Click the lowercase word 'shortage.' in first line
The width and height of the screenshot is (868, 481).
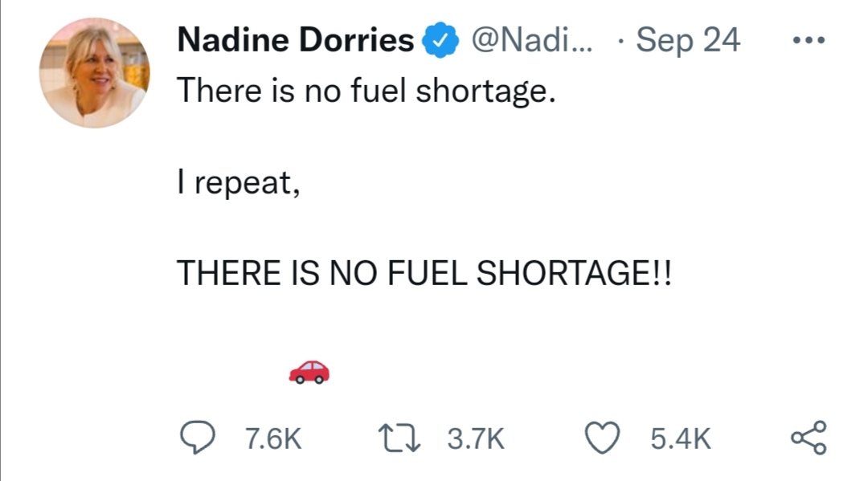486,92
